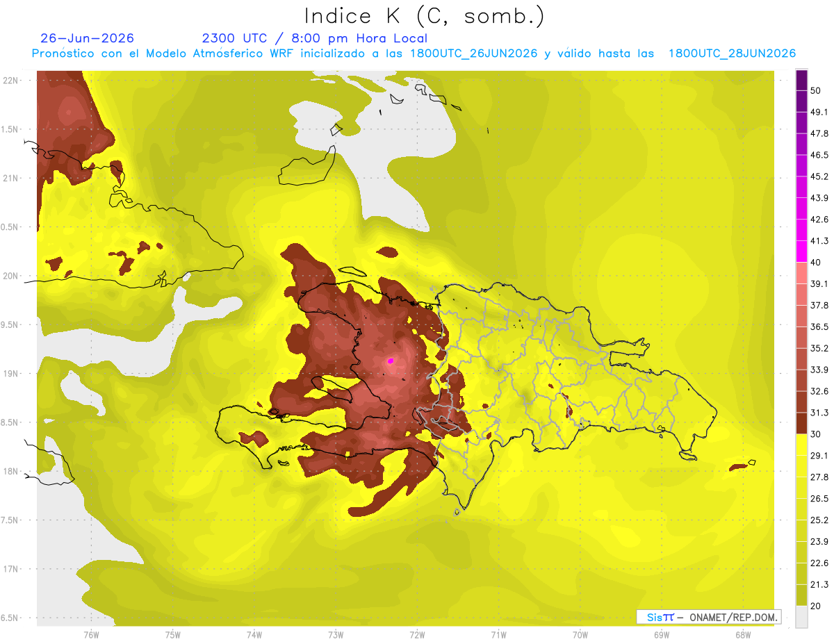Click the longitude axis label "74W"

(254, 634)
